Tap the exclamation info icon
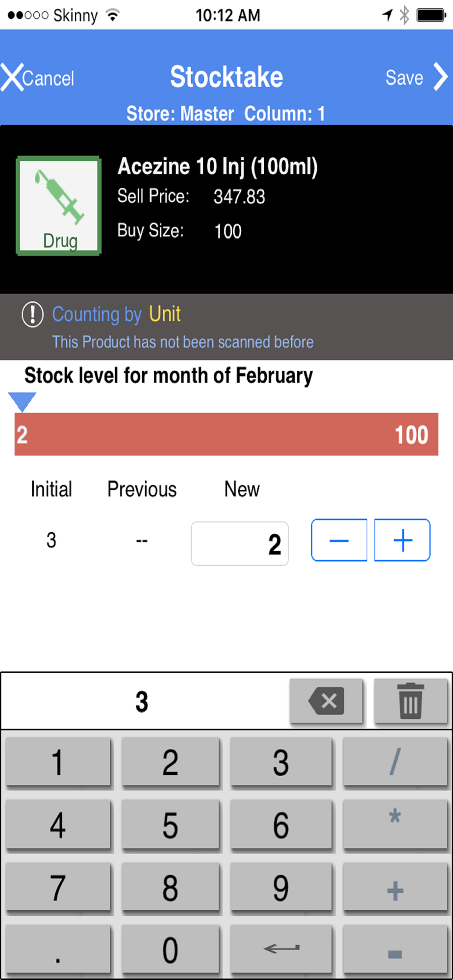The image size is (453, 980). pyautogui.click(x=33, y=315)
